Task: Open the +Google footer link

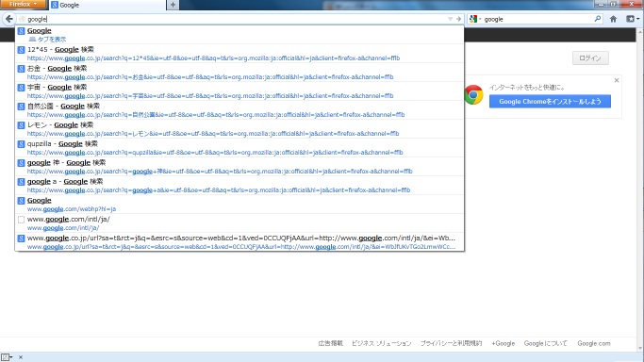Action: click(504, 343)
